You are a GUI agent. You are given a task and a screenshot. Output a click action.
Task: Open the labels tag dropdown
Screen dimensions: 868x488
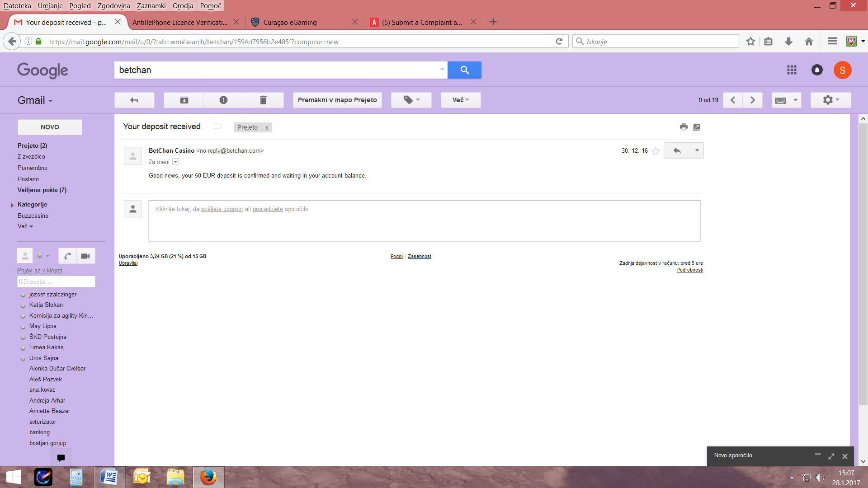click(411, 100)
